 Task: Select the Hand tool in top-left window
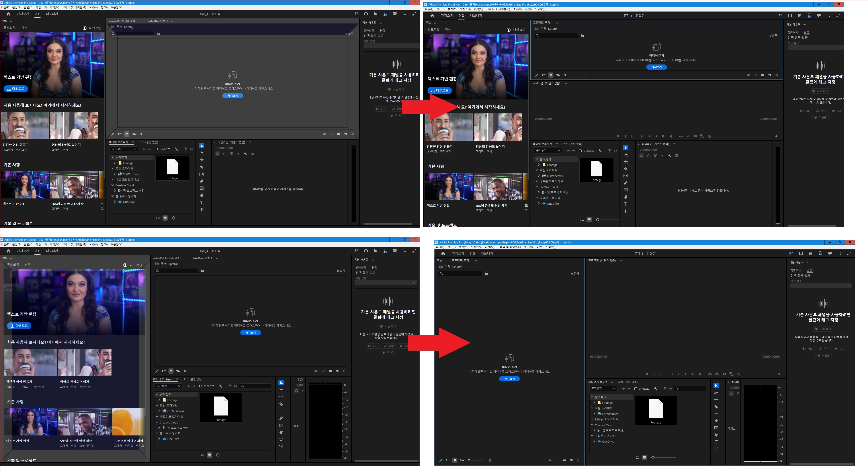click(201, 195)
